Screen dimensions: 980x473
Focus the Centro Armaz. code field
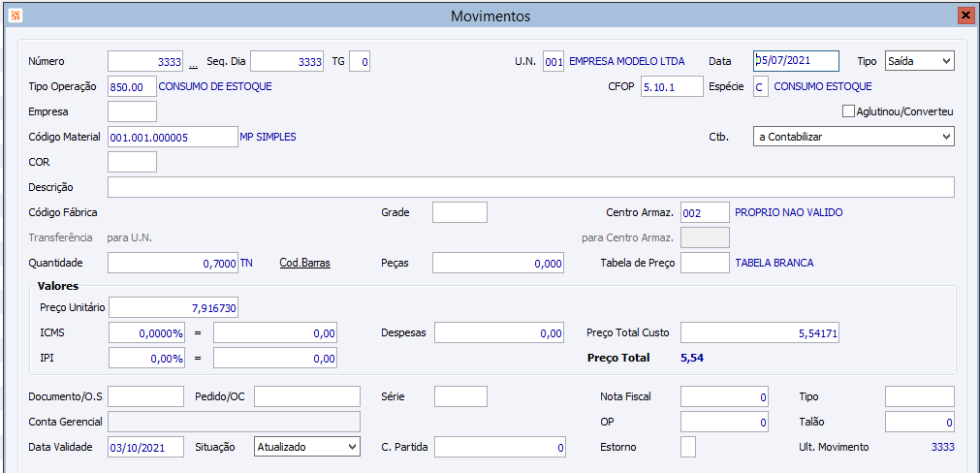(x=705, y=212)
